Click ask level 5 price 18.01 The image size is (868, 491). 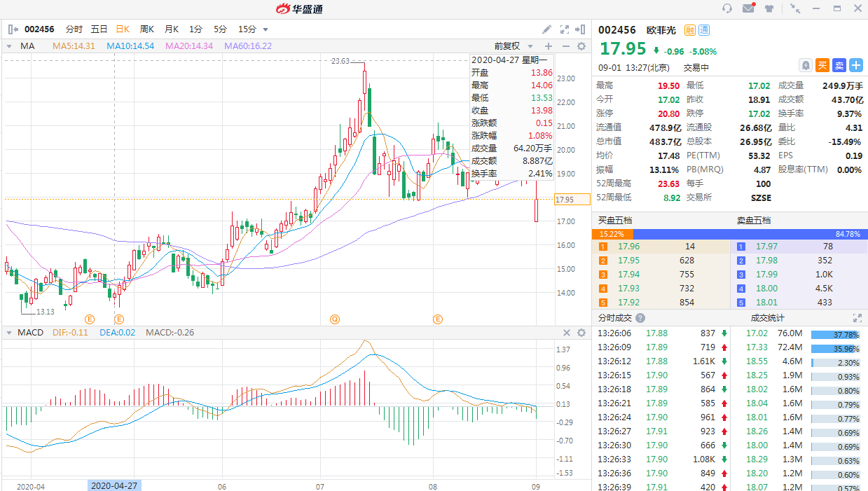[x=767, y=303]
